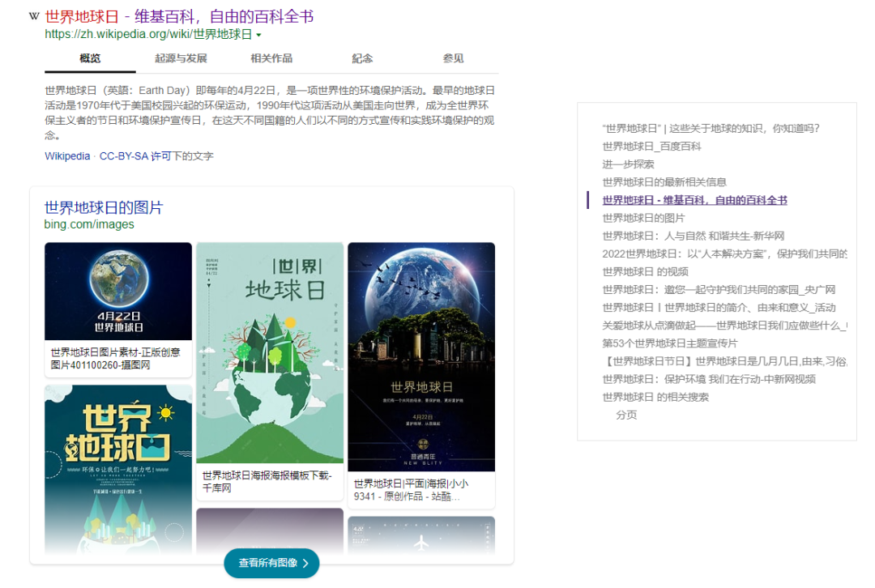Viewport: 875px width, 588px height.
Task: Open yellow 世界地球日 lettering poster thumbnail
Action: (x=118, y=469)
